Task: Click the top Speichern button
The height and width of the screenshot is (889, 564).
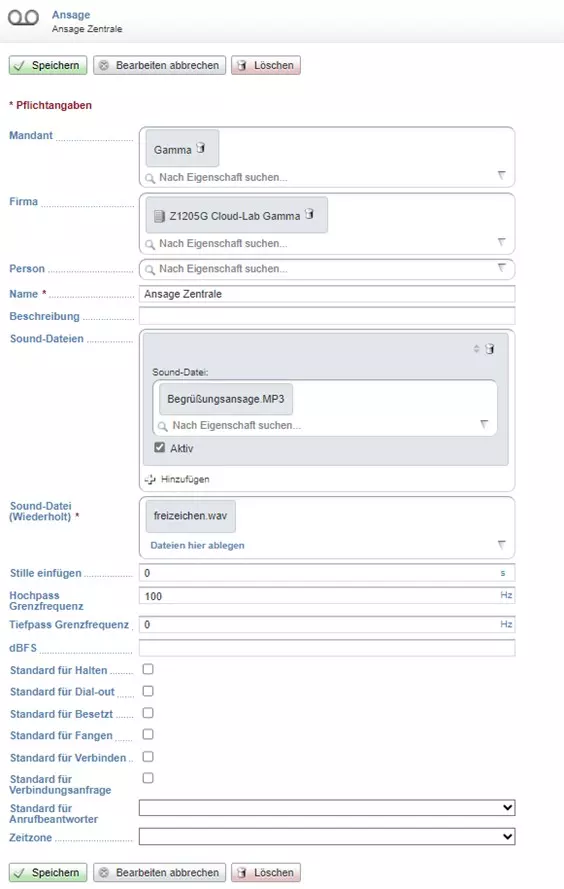Action: click(x=48, y=65)
